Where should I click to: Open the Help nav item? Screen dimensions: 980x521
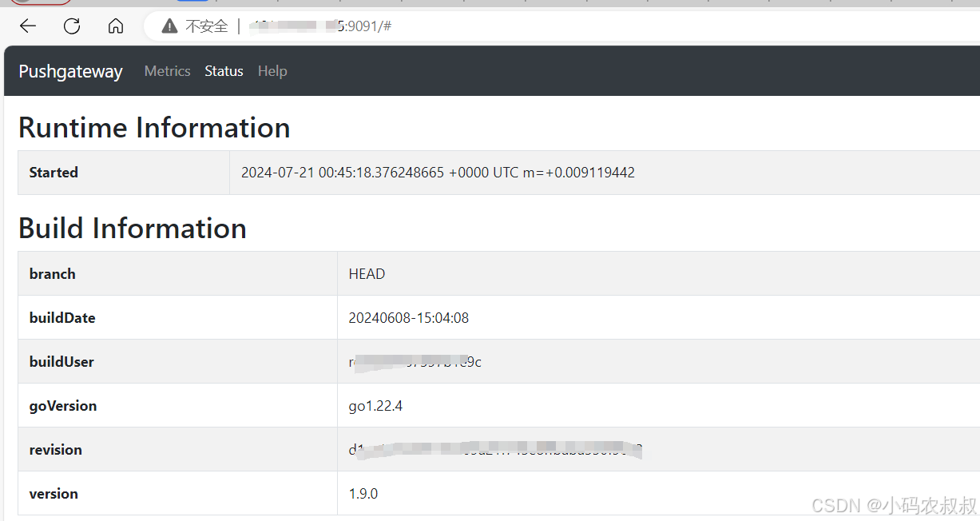(272, 71)
